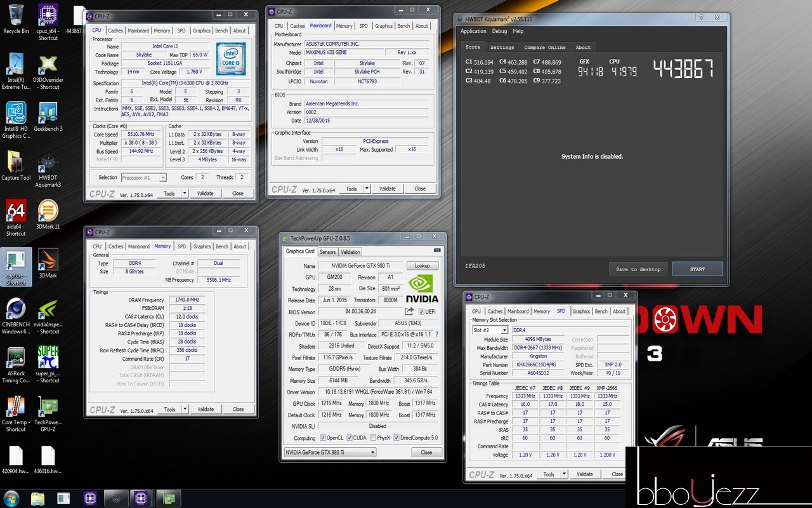Launch 3DMark 11 from the desktop

[x=48, y=215]
